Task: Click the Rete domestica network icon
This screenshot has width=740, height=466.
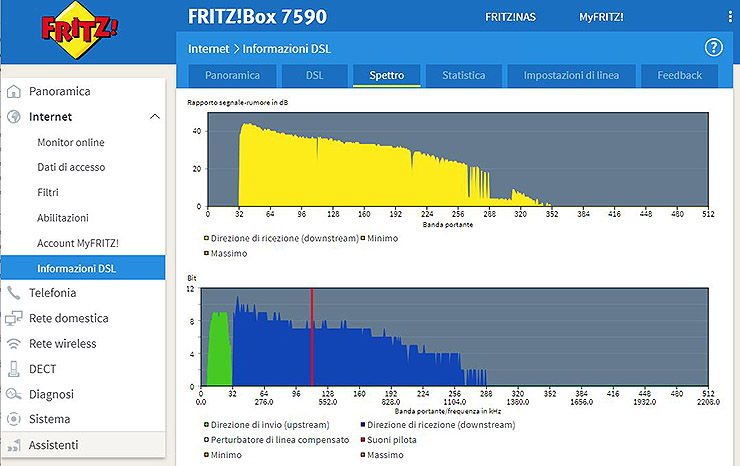Action: pos(14,319)
